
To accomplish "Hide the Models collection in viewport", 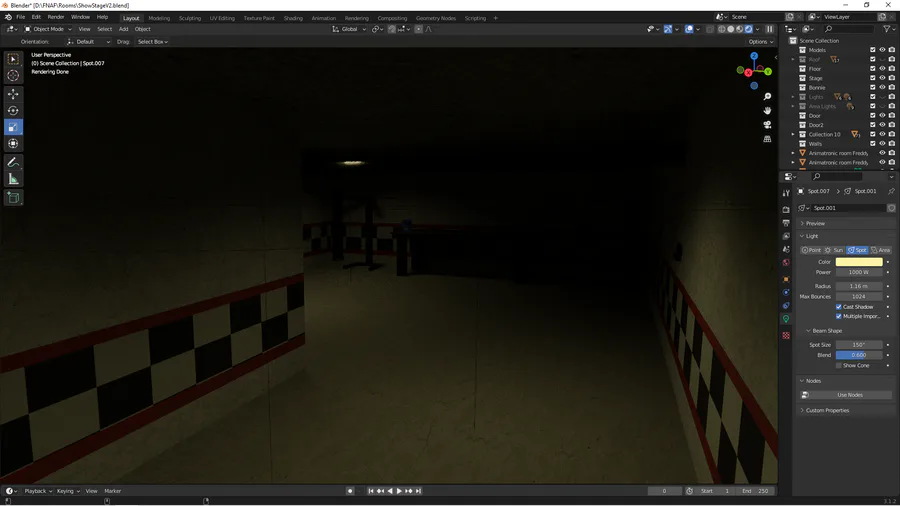I will (882, 50).
